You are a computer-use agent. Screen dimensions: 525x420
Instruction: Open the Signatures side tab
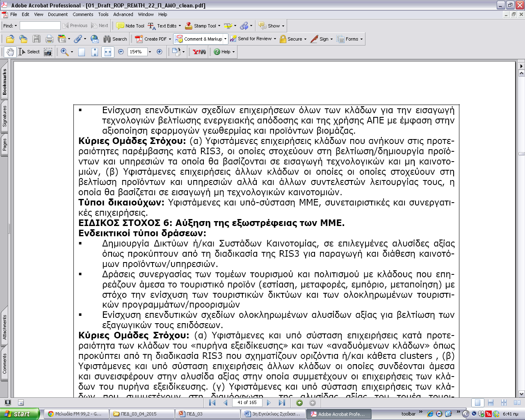coord(5,116)
